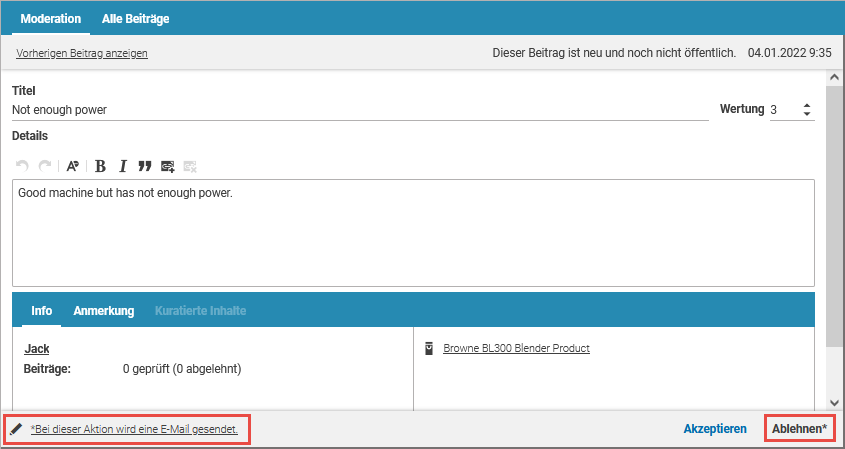Image resolution: width=845 pixels, height=449 pixels.
Task: Click the product icon beside Browne BL300 Blender
Action: [x=429, y=349]
